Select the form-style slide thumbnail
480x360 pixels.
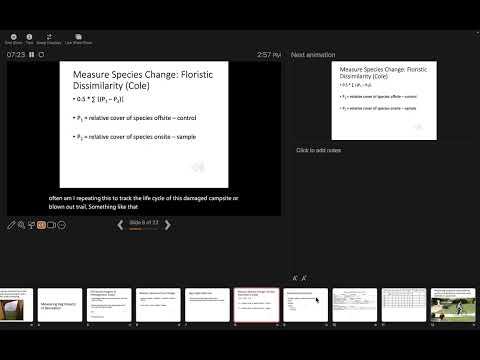point(355,305)
